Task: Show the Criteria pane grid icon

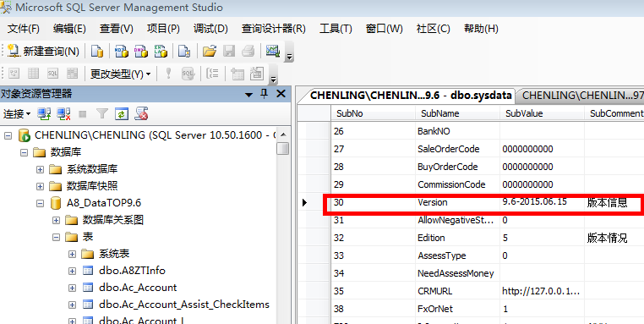Action: (x=33, y=74)
